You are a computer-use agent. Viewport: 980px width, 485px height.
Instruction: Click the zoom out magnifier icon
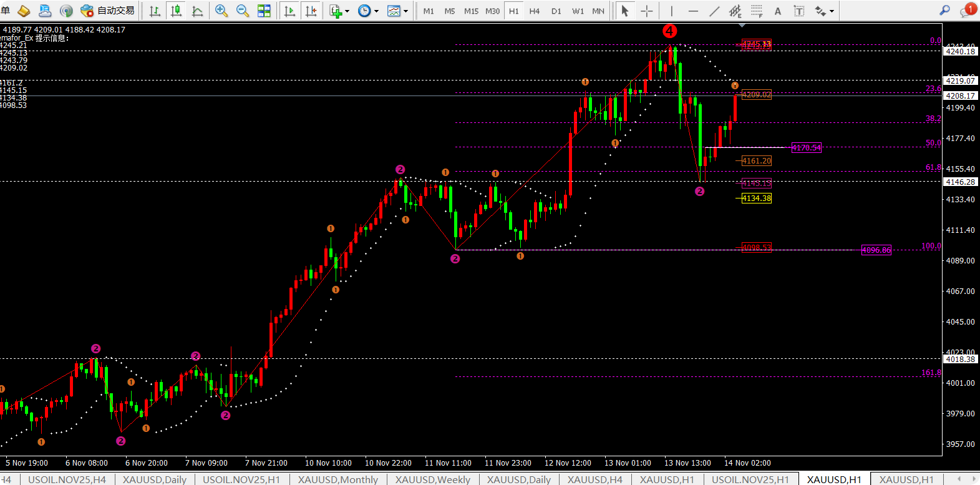tap(243, 11)
